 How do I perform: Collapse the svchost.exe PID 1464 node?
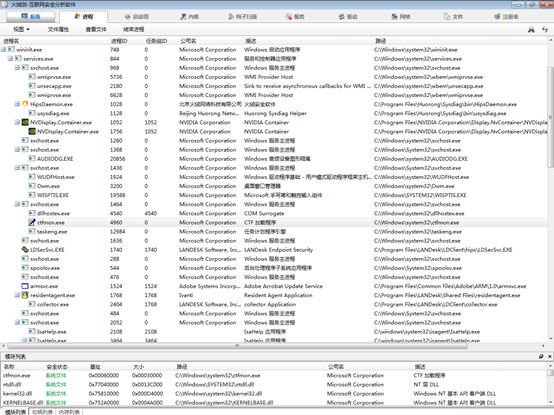tap(17, 204)
